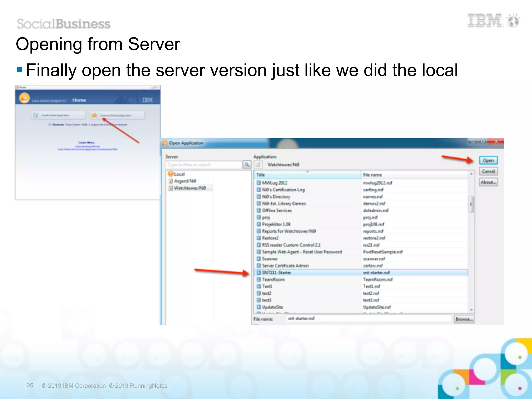Image resolution: width=532 pixels, height=399 pixels.
Task: Click the Local server orange icon
Action: (171, 174)
